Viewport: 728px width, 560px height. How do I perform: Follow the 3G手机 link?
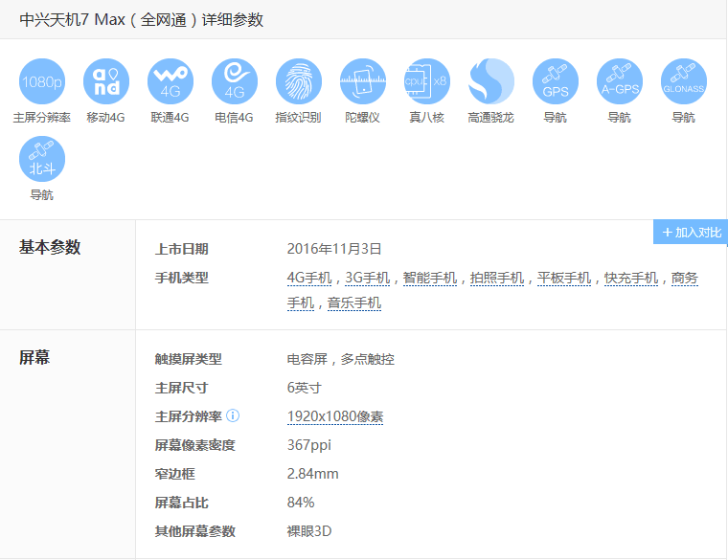click(x=367, y=278)
